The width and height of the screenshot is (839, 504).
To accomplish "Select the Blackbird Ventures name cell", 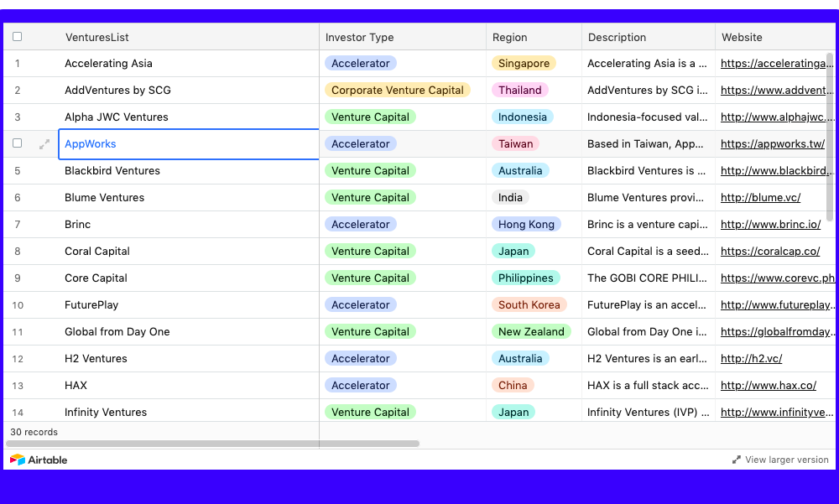I will pos(188,170).
